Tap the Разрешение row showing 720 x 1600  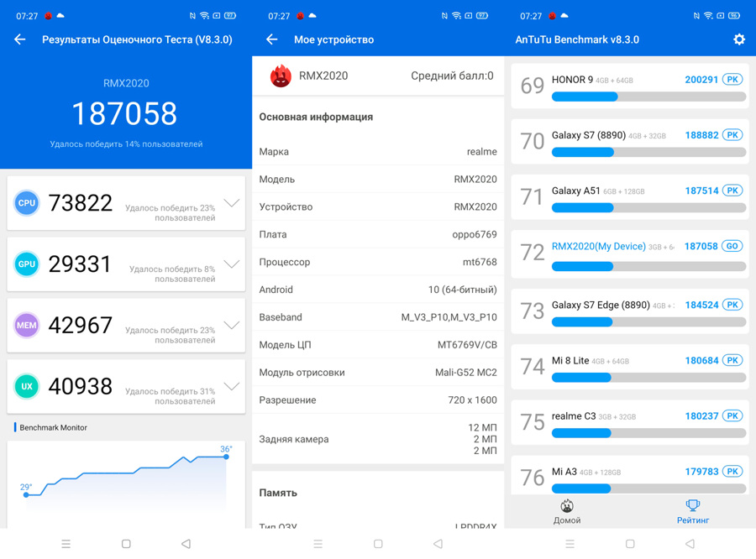tap(378, 400)
